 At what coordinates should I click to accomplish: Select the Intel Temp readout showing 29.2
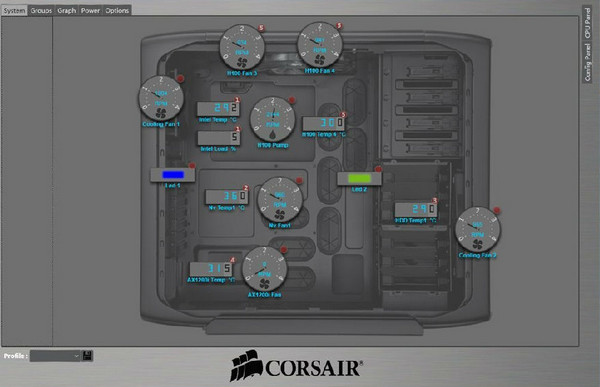218,109
